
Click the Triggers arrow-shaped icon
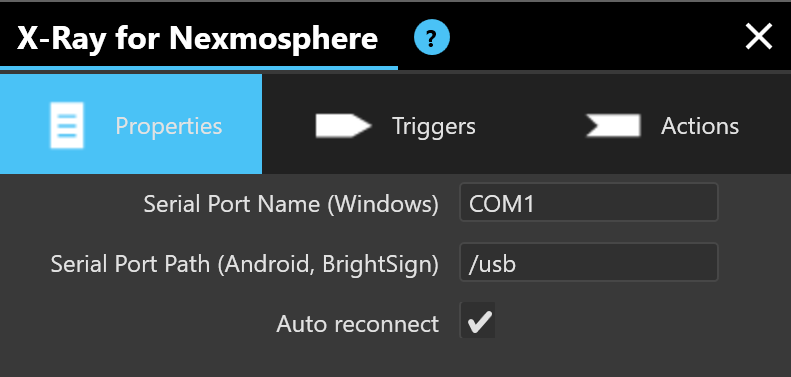point(344,126)
